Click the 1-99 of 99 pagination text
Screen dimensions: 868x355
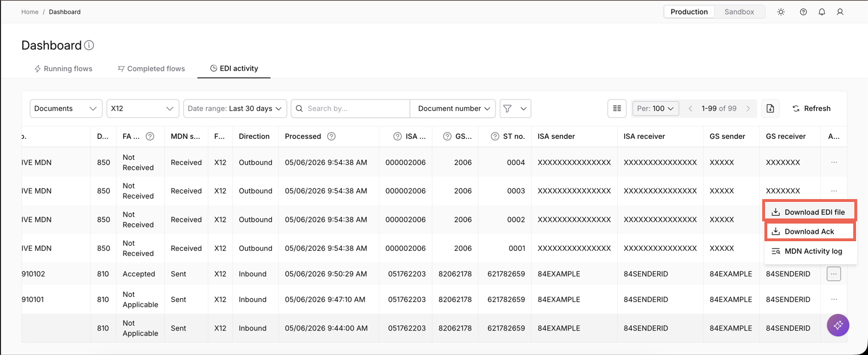(719, 109)
